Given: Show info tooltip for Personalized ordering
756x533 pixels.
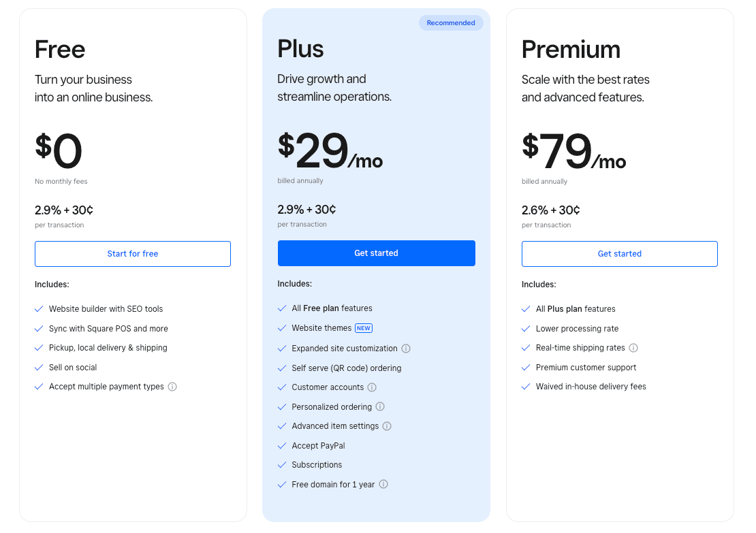Looking at the screenshot, I should coord(380,407).
